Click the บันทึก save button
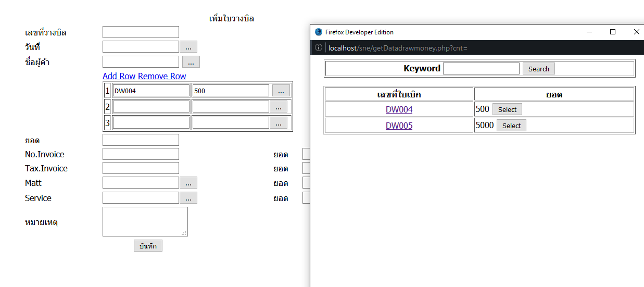This screenshot has height=287, width=644. click(x=148, y=246)
